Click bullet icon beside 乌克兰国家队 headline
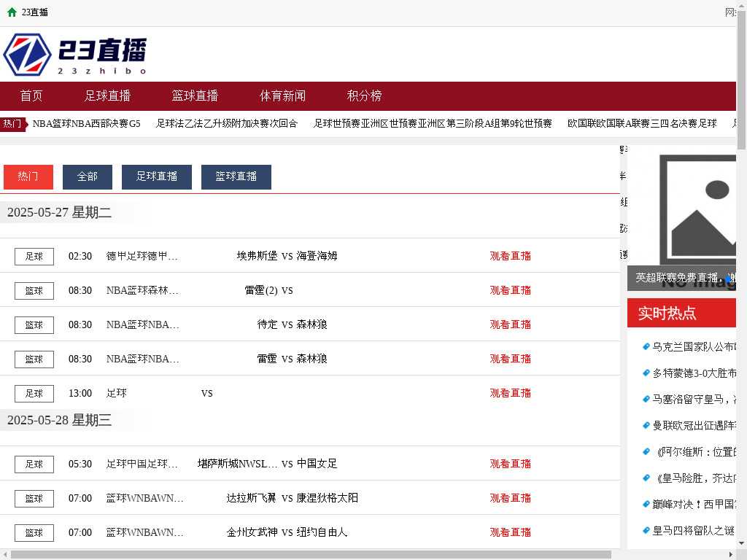The width and height of the screenshot is (747, 560). point(646,346)
